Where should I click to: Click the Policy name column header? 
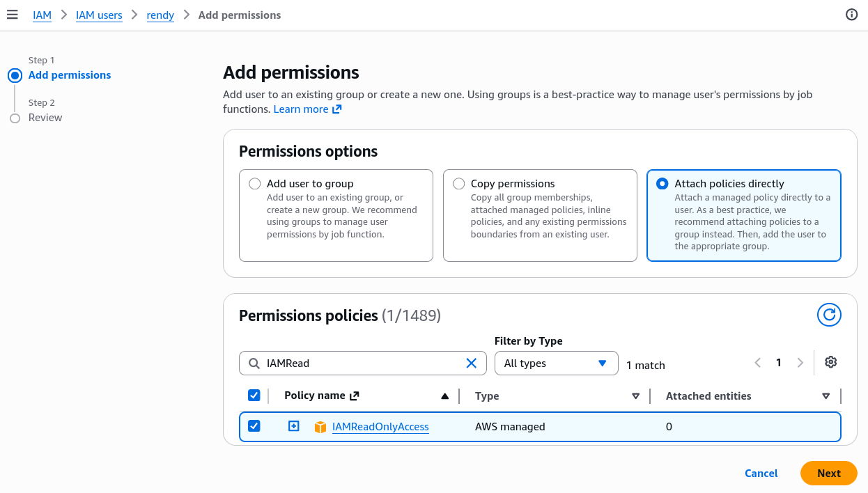[x=315, y=396]
